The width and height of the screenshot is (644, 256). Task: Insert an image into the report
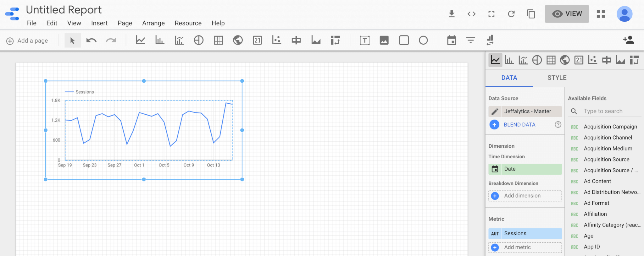click(384, 40)
